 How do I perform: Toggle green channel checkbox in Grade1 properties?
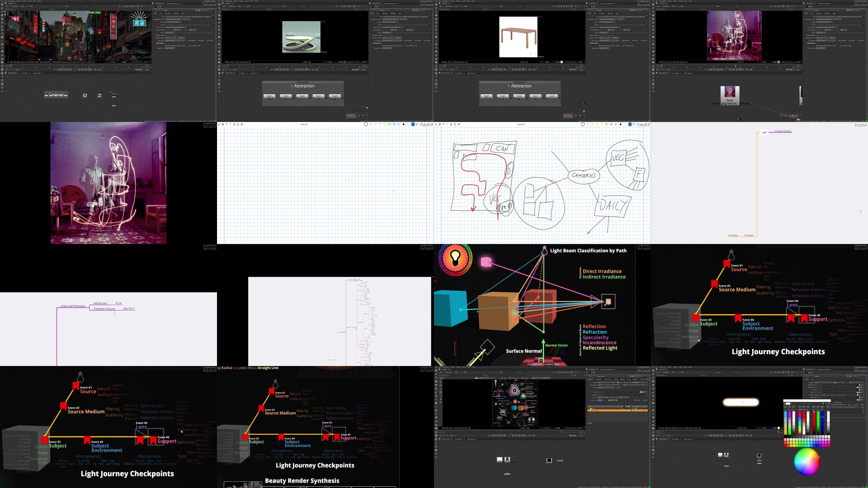(835, 383)
